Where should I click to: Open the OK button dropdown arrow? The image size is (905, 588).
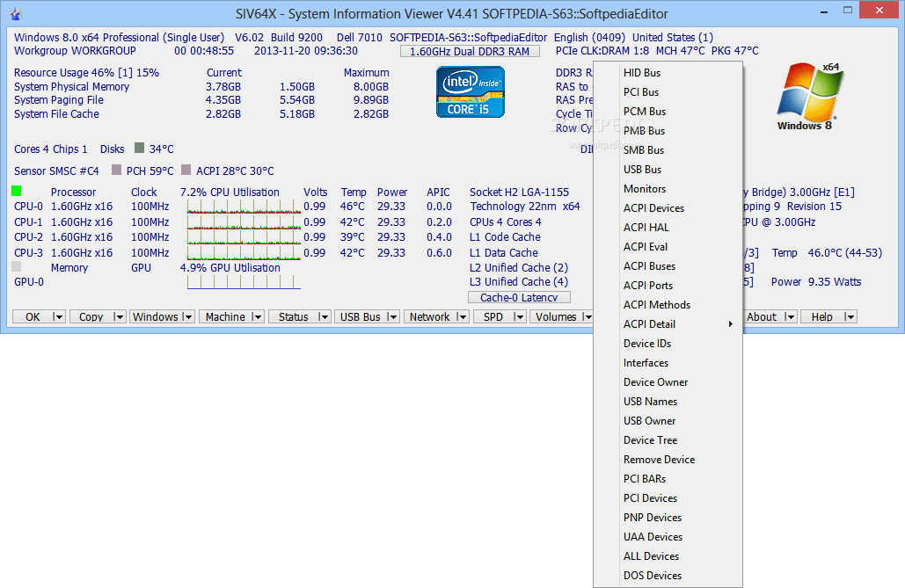coord(58,316)
